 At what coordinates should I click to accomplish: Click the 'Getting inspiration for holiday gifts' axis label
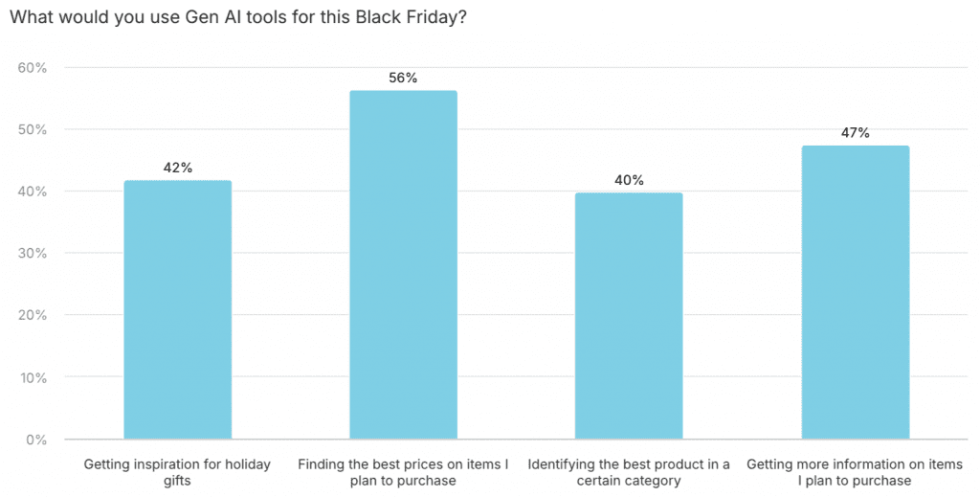(178, 472)
